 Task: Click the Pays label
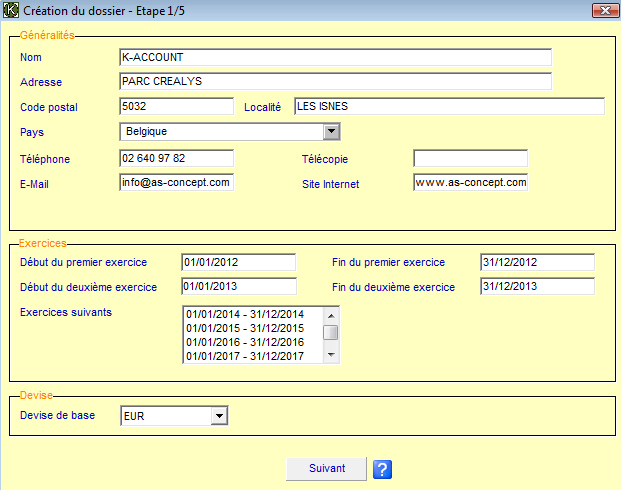pyautogui.click(x=32, y=132)
